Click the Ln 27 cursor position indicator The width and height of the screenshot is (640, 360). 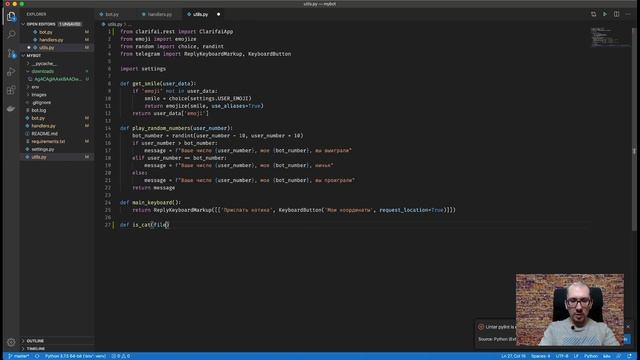coord(513,356)
